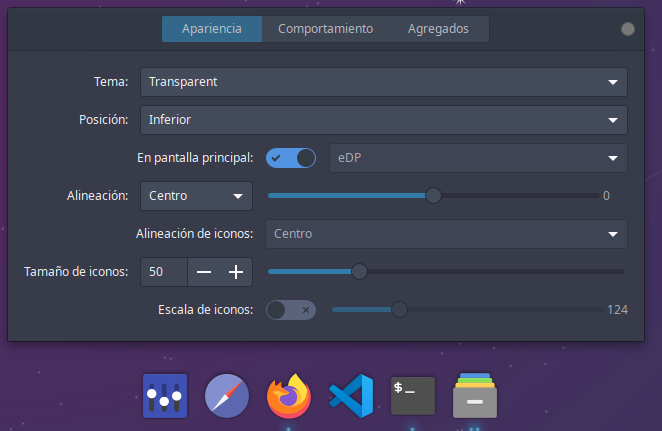Open Firefox from the dock
The width and height of the screenshot is (662, 431).
point(289,397)
